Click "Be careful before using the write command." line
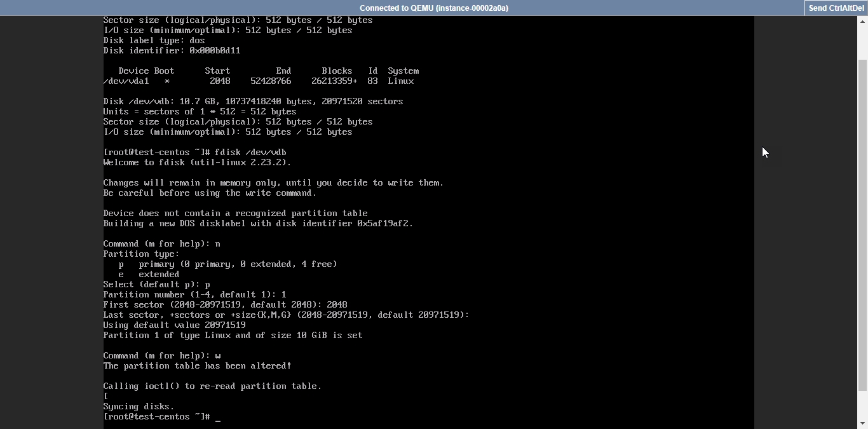This screenshot has height=429, width=868. pyautogui.click(x=210, y=193)
